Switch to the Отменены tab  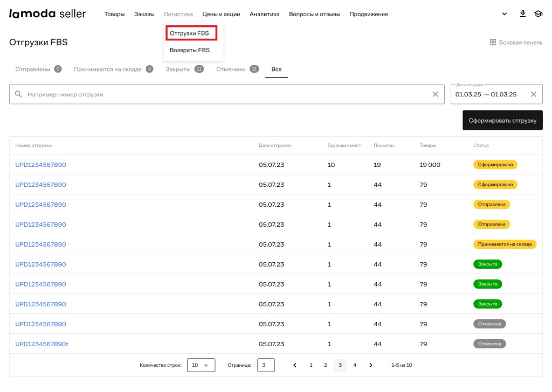pyautogui.click(x=231, y=69)
